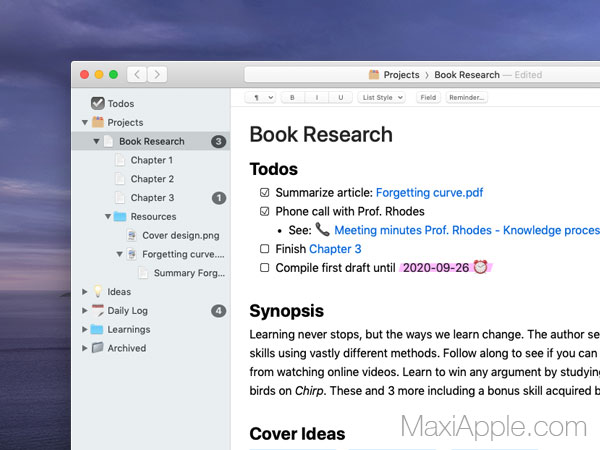This screenshot has height=450, width=600.
Task: Go forward with the right arrow button
Action: click(157, 75)
